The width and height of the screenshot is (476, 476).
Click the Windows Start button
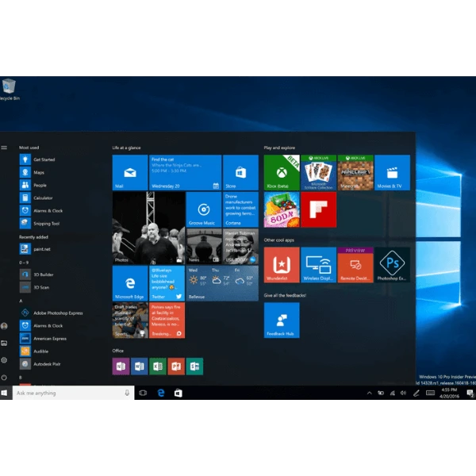click(x=4, y=393)
